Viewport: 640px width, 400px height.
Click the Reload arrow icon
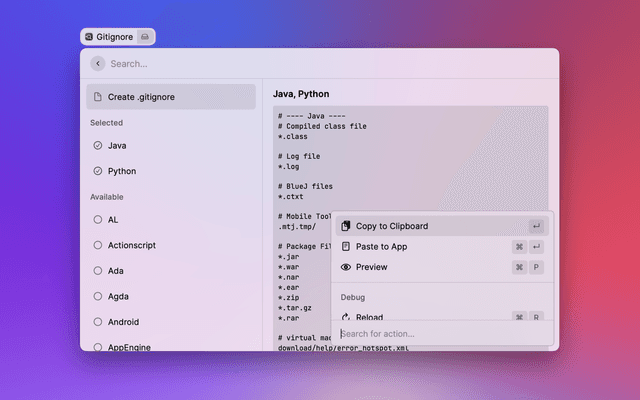[x=346, y=317]
